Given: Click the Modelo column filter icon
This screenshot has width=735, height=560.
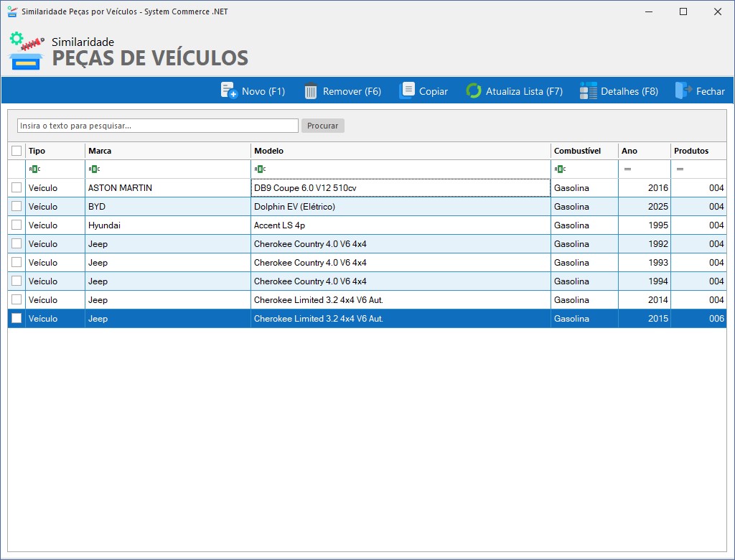Looking at the screenshot, I should coord(260,169).
